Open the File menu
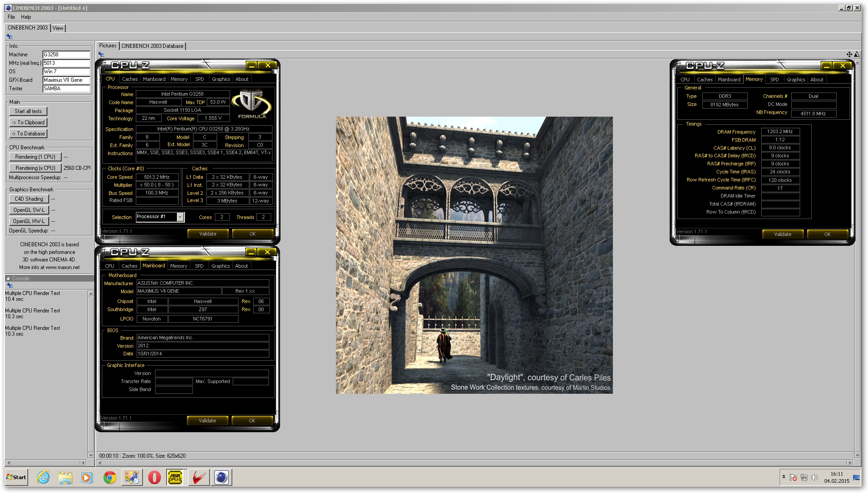This screenshot has height=493, width=868. point(11,17)
